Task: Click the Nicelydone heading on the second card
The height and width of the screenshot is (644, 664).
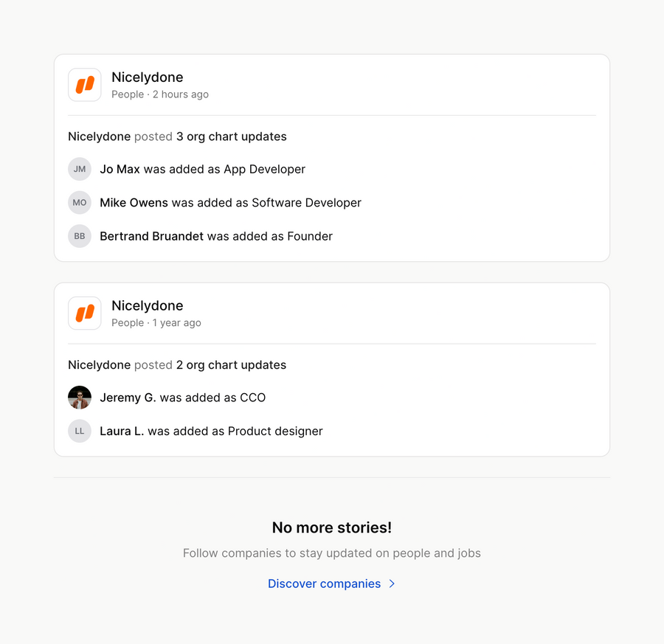Action: [147, 305]
